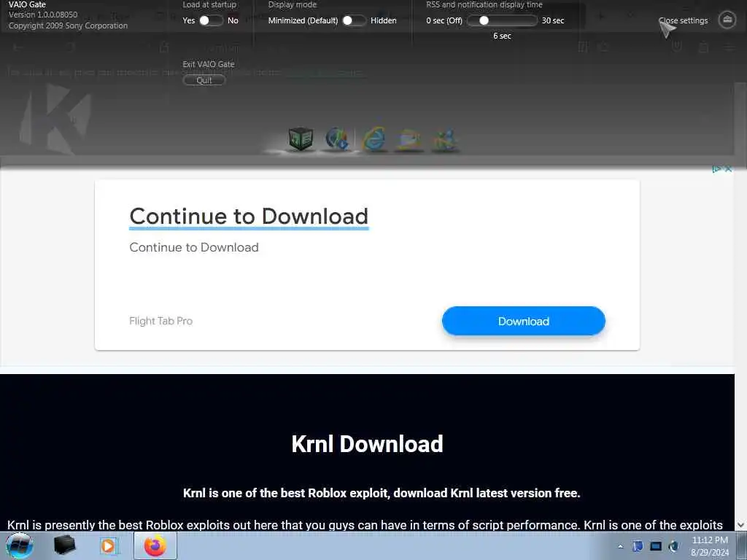The width and height of the screenshot is (747, 560).
Task: Open the clock showing 11:12 PM
Action: coord(710,540)
